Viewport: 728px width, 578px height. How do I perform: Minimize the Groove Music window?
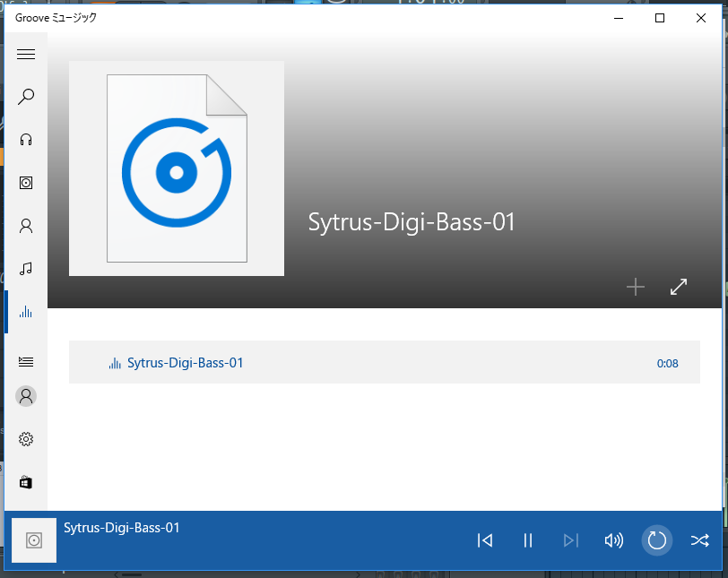point(619,18)
